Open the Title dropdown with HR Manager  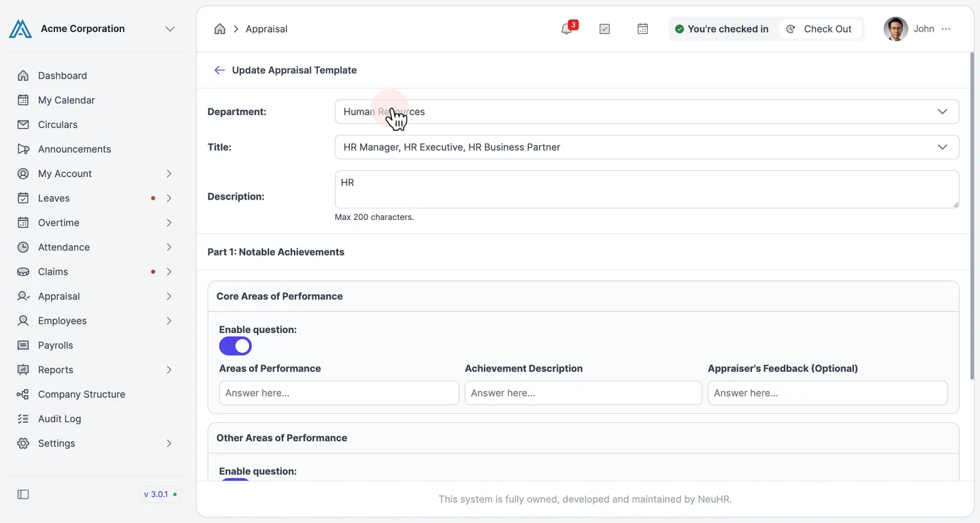click(647, 147)
